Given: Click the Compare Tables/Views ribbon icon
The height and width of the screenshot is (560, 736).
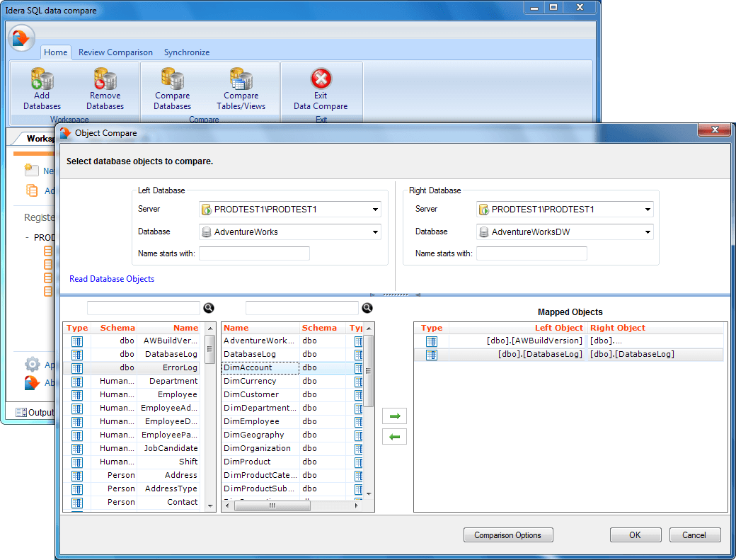Looking at the screenshot, I should (x=241, y=79).
